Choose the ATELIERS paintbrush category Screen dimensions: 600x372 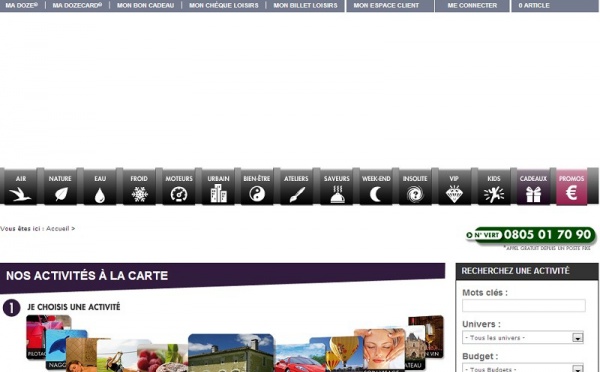pos(296,187)
